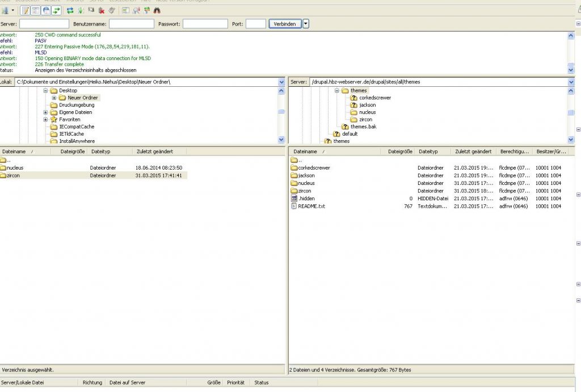The width and height of the screenshot is (581, 392).
Task: Open the Site Manager icon
Action: click(x=5, y=10)
